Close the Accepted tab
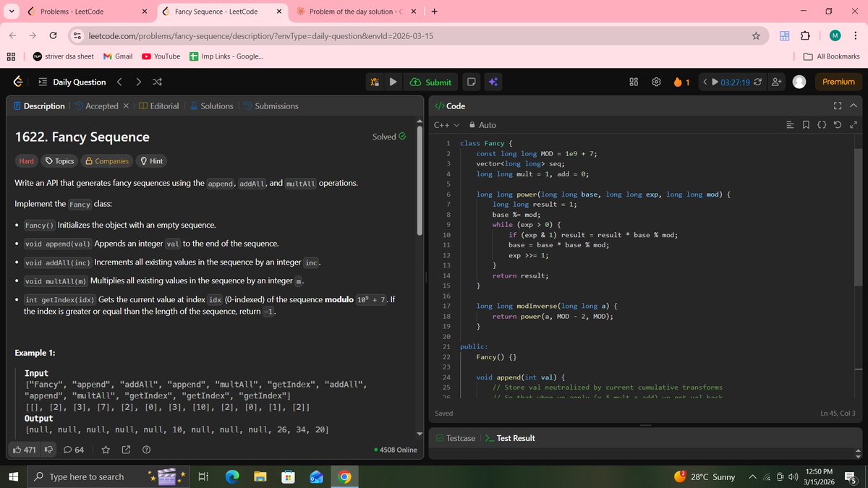This screenshot has height=488, width=868. click(x=125, y=106)
